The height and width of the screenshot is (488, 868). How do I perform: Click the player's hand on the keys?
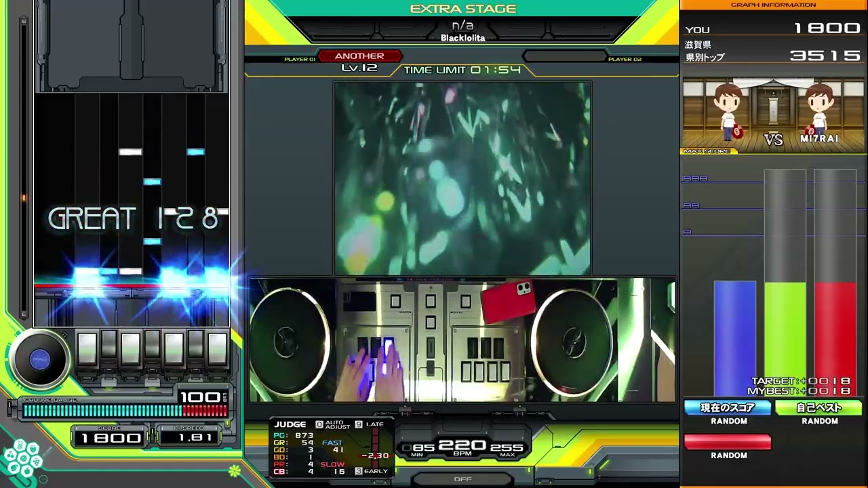370,369
